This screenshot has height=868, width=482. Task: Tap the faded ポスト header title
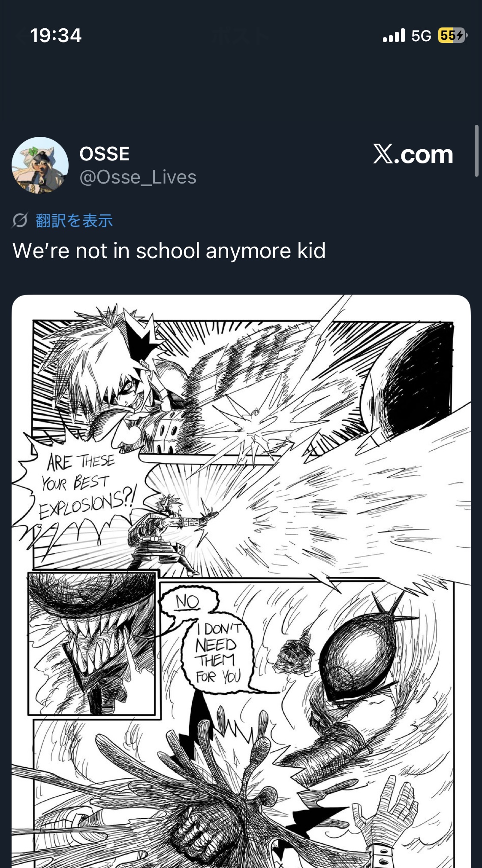[240, 36]
